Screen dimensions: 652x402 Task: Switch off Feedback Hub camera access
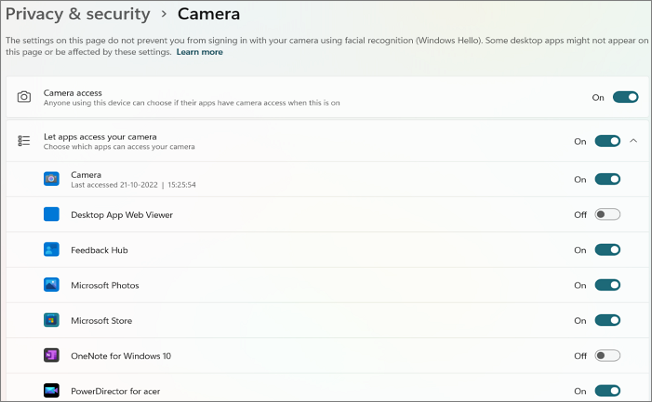[607, 250]
